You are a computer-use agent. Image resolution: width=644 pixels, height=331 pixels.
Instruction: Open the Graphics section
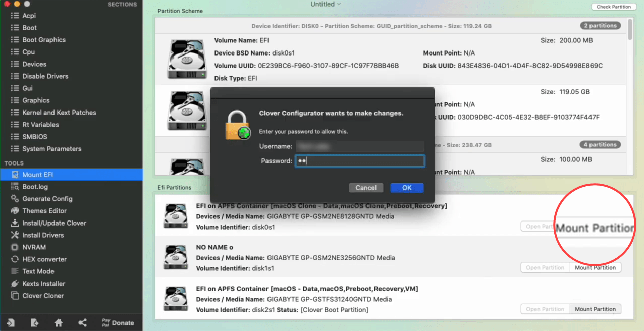71,100
